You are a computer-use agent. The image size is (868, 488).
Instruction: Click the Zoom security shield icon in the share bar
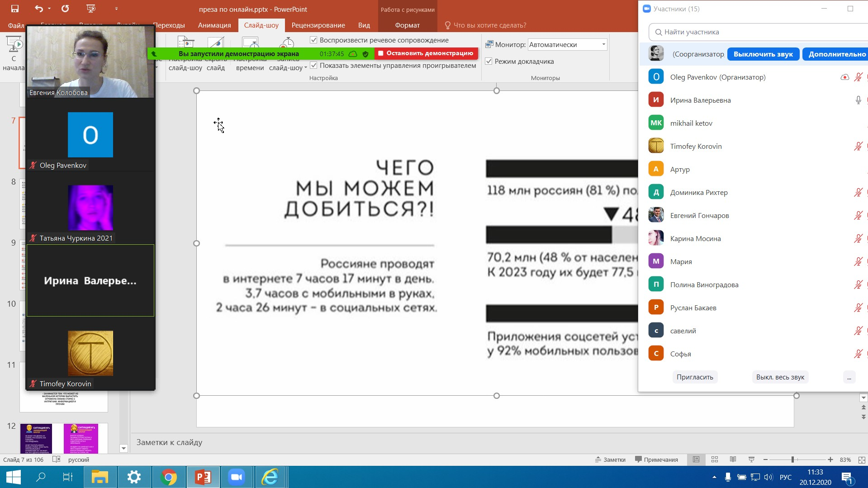tap(365, 54)
